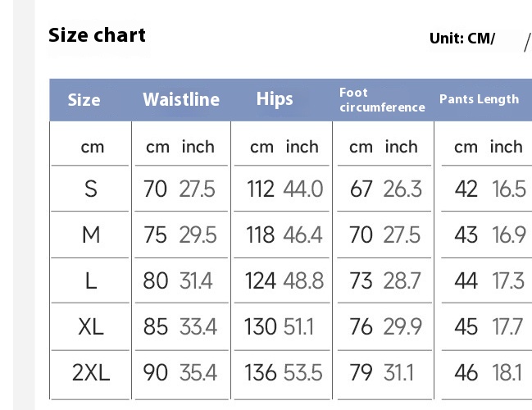Select the Size column header
This screenshot has height=410, width=532.
coord(84,100)
